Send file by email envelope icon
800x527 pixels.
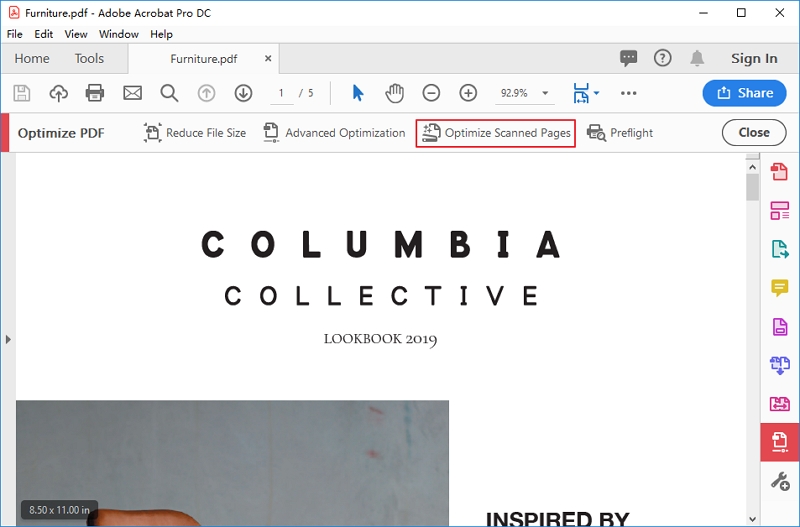132,93
